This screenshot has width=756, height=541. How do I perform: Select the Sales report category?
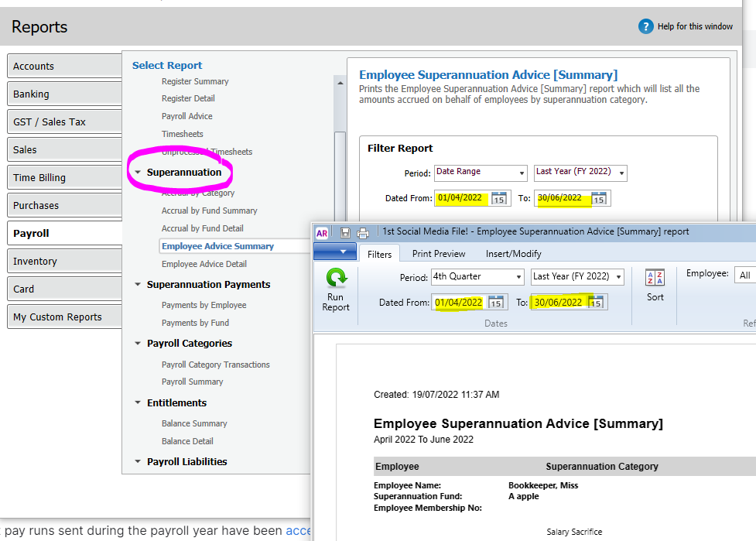64,150
